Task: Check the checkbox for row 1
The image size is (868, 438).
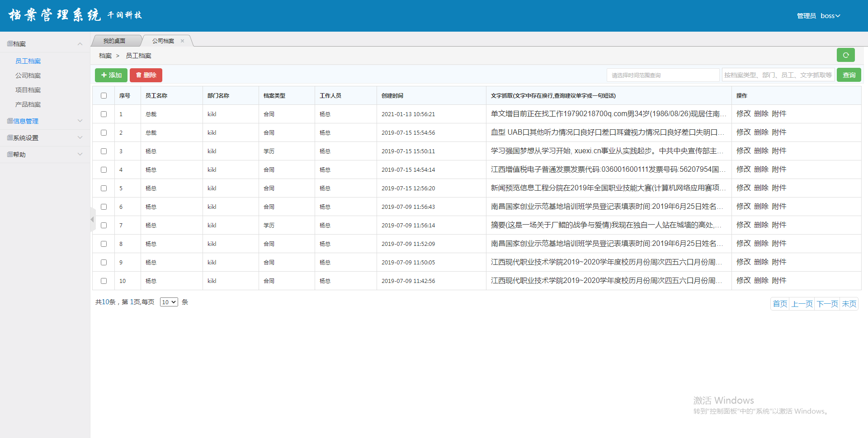Action: 104,114
